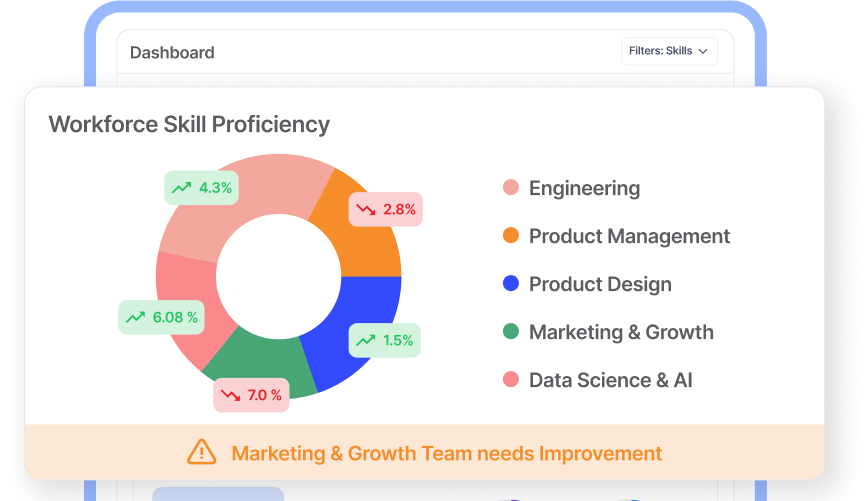Click the Marketing & Growth Team needs Improvement banner
Screen dimensions: 868x501
coord(424,452)
